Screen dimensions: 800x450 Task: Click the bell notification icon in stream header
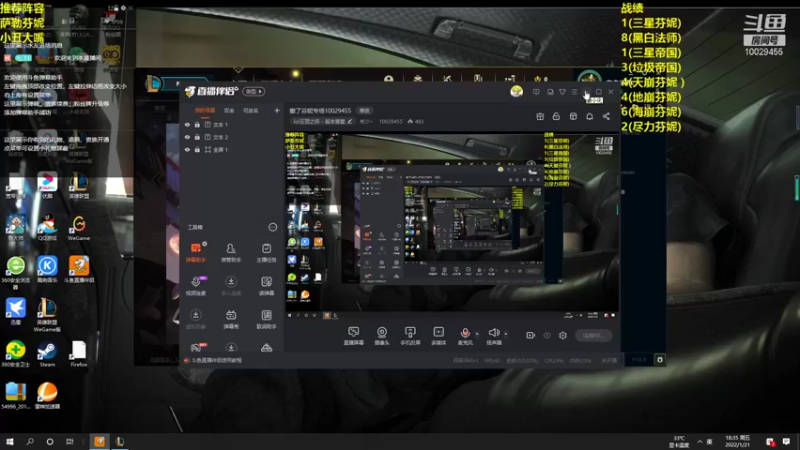[589, 116]
